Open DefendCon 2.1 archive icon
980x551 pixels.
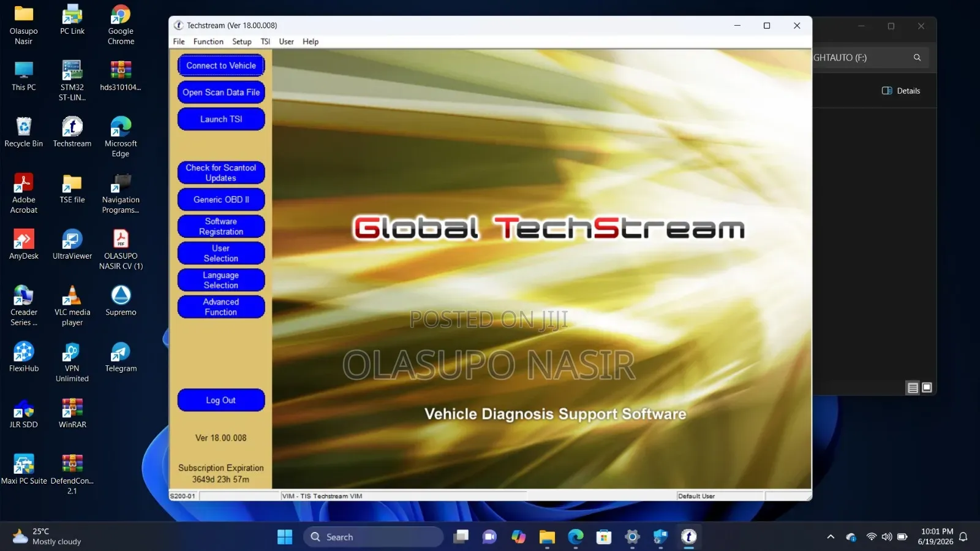(x=72, y=474)
